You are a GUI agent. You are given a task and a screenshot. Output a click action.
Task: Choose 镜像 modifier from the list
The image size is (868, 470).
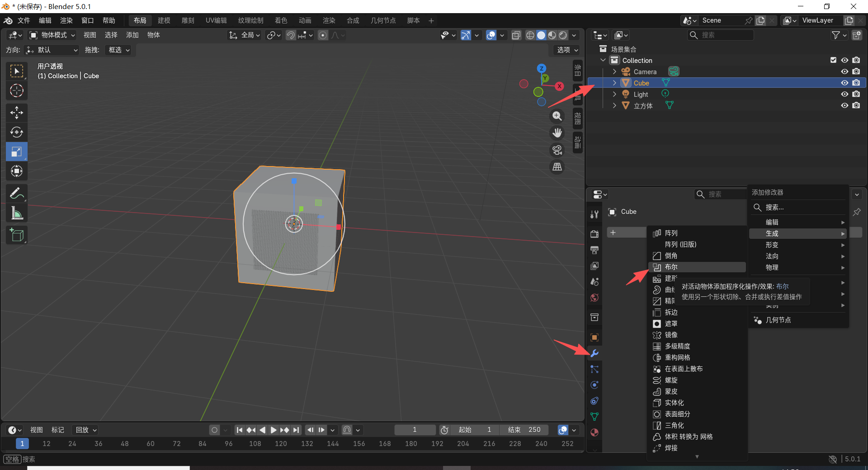(697, 335)
